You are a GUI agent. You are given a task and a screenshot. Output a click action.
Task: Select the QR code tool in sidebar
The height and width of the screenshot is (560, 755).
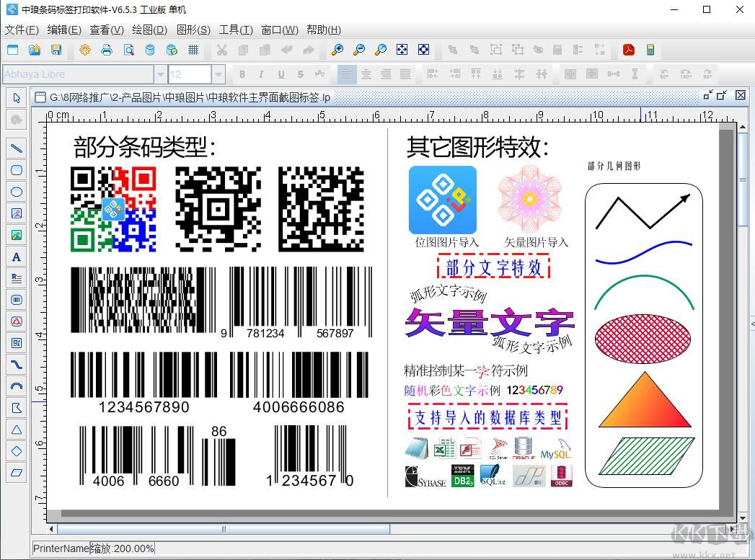[x=17, y=343]
